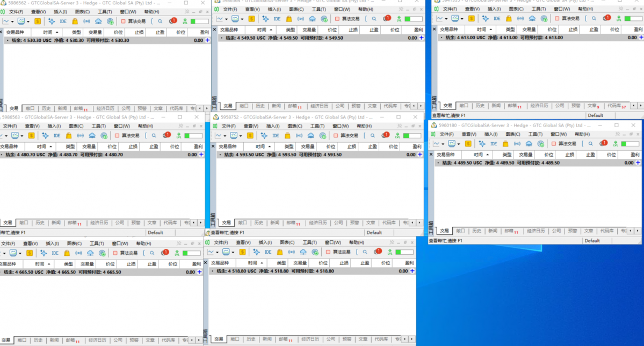Open IDE editor in window 5986564
644x346 pixels.
[277, 19]
